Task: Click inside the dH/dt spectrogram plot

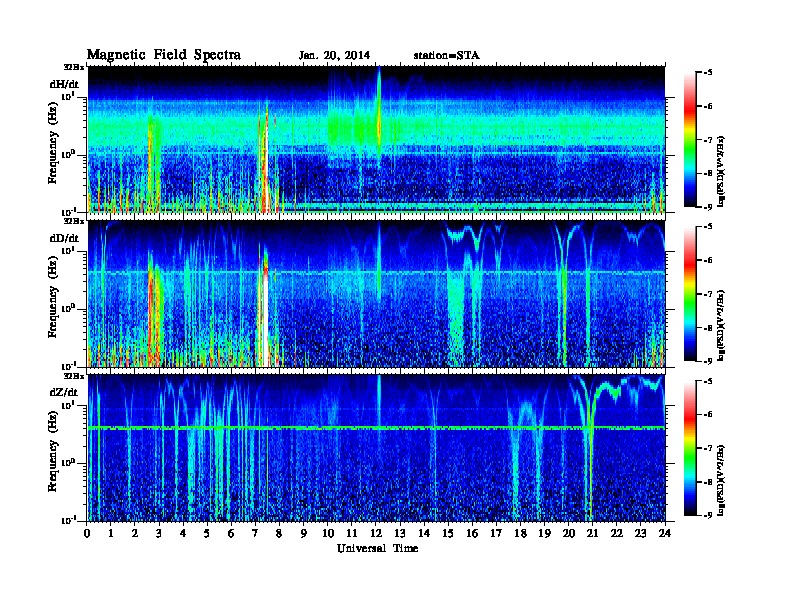Action: pyautogui.click(x=376, y=139)
